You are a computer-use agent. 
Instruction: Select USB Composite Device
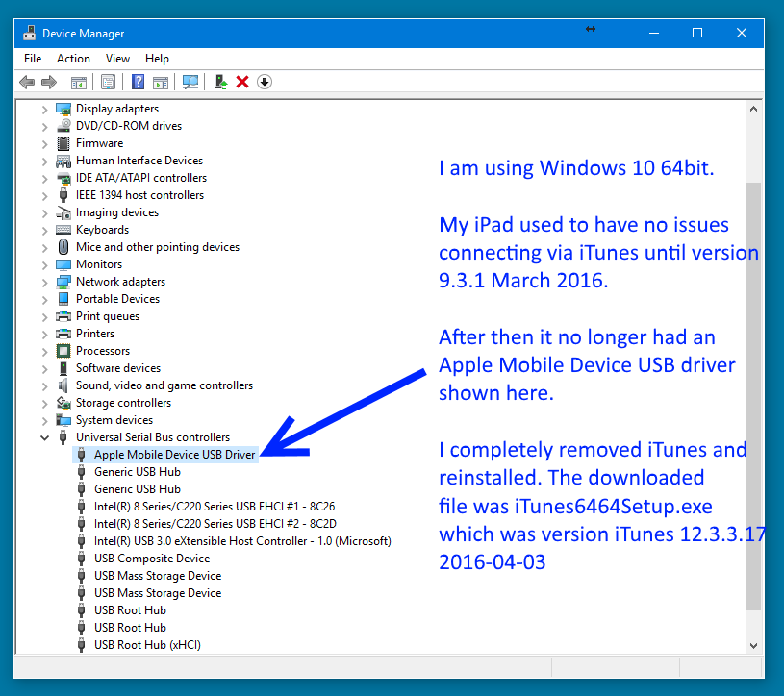click(x=152, y=559)
